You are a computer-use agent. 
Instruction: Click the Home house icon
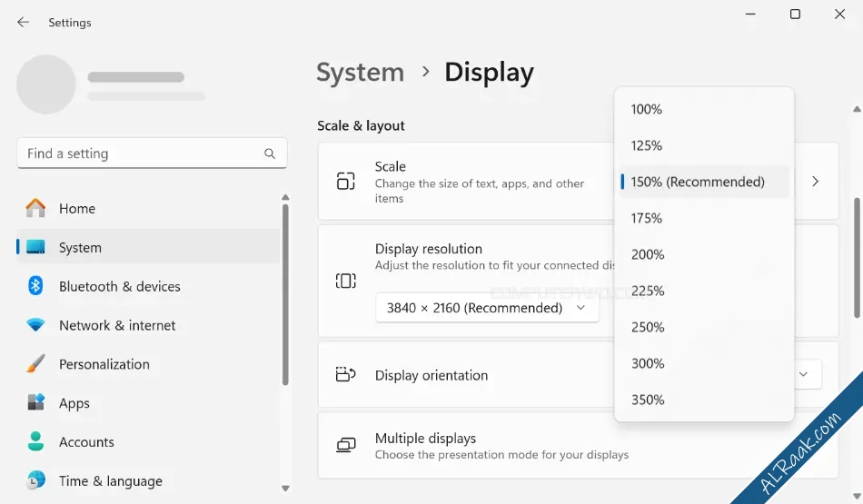(x=35, y=208)
